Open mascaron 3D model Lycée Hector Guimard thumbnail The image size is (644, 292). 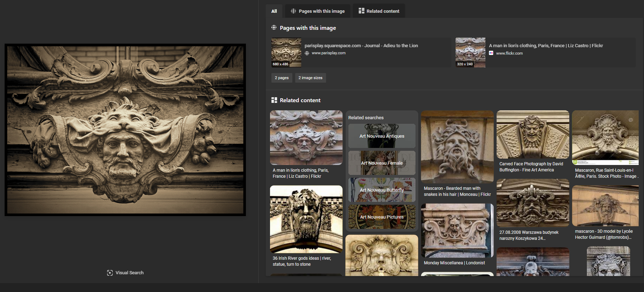tap(605, 206)
